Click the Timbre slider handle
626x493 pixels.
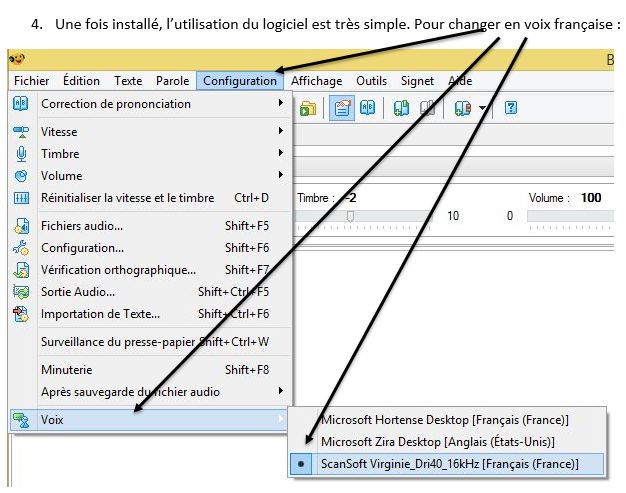[x=350, y=216]
